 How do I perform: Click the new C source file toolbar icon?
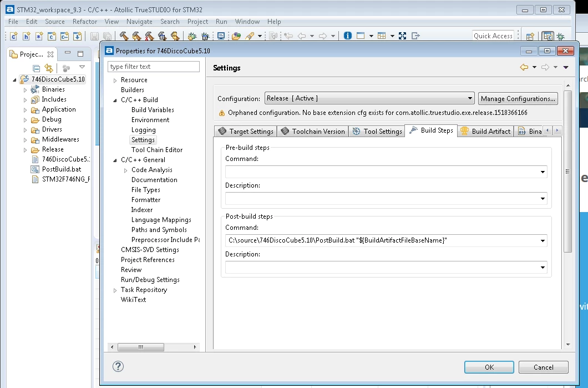tap(14, 36)
